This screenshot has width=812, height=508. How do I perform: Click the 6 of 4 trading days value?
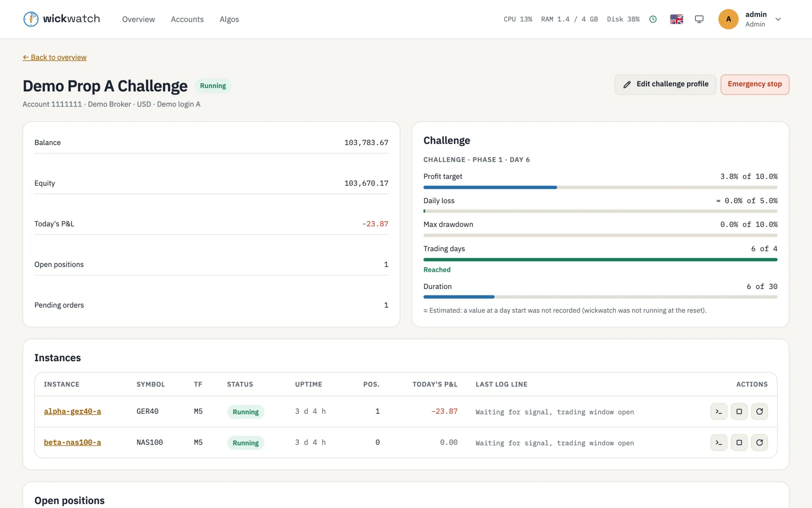point(764,249)
